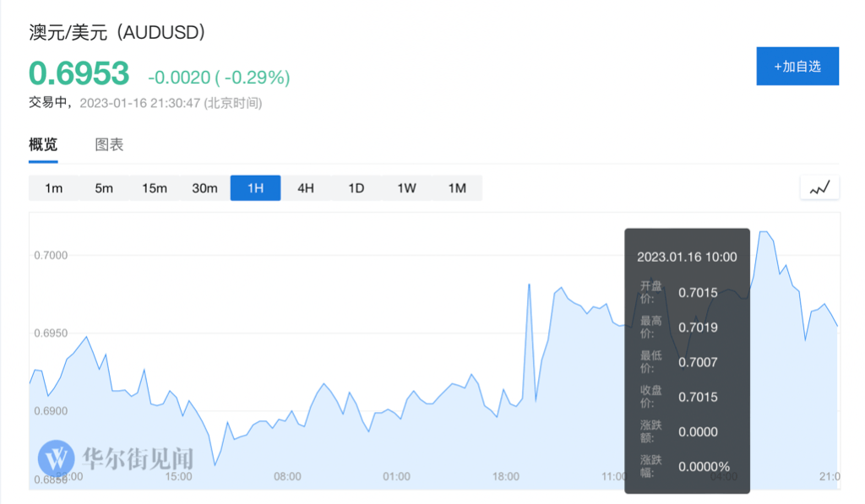
Task: Click the current price 0.6953
Action: pyautogui.click(x=79, y=74)
